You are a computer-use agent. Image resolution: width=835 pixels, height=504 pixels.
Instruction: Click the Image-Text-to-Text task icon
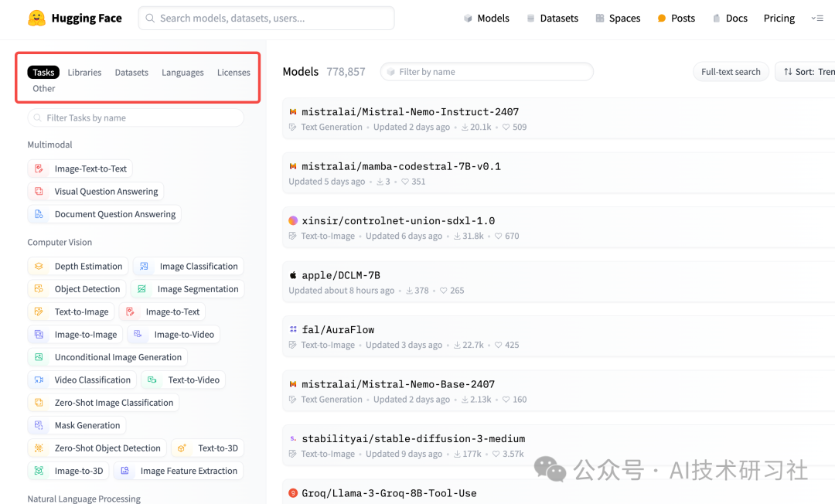(39, 169)
